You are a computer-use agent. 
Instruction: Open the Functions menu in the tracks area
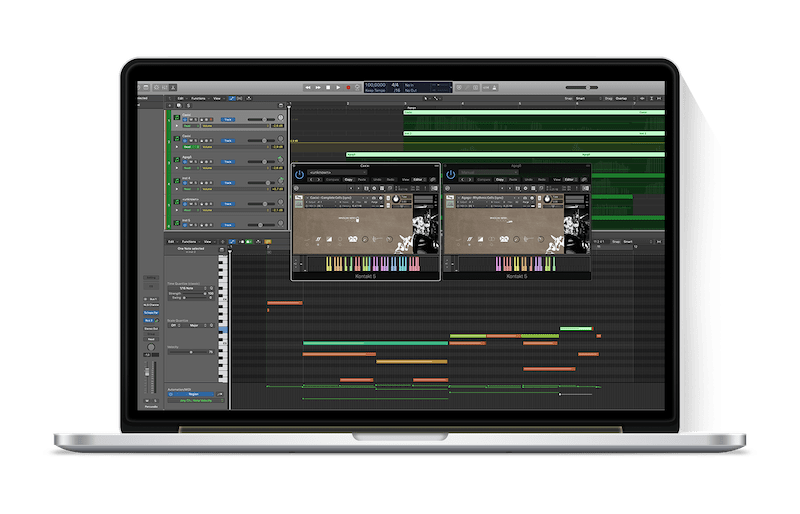(x=198, y=99)
